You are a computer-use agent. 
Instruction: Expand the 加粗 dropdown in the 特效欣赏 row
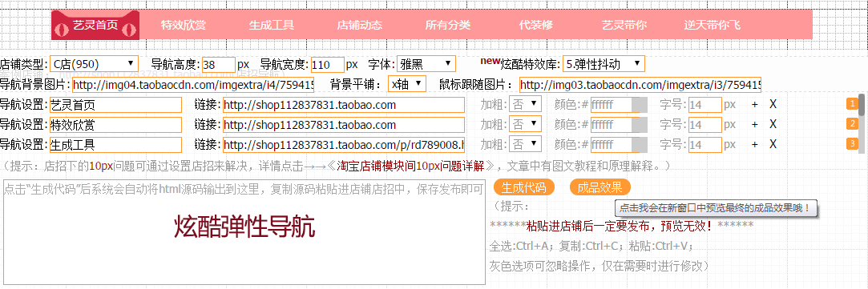525,124
